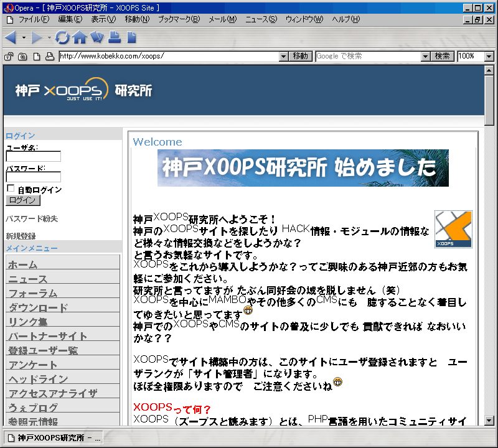Expand the address bar URL dropdown

point(284,57)
